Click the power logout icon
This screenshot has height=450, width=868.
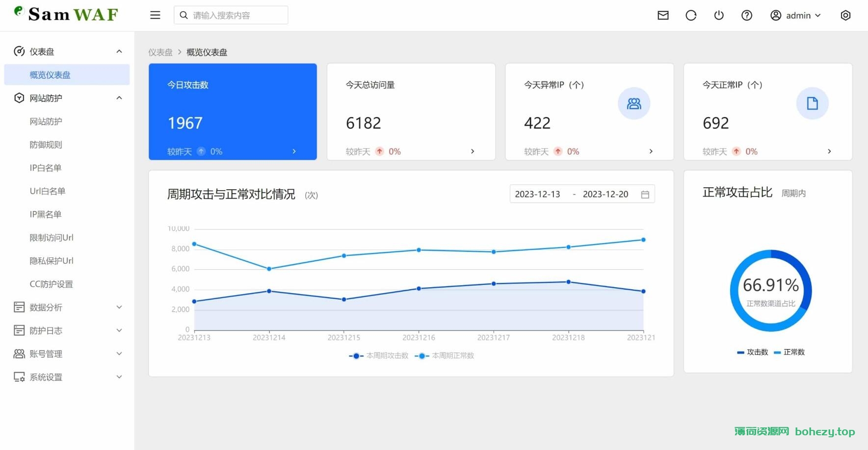point(719,15)
